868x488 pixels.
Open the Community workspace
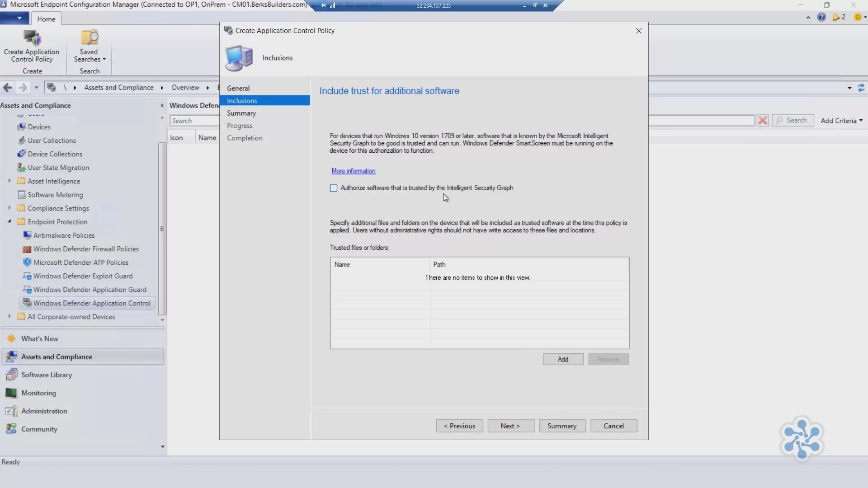39,429
